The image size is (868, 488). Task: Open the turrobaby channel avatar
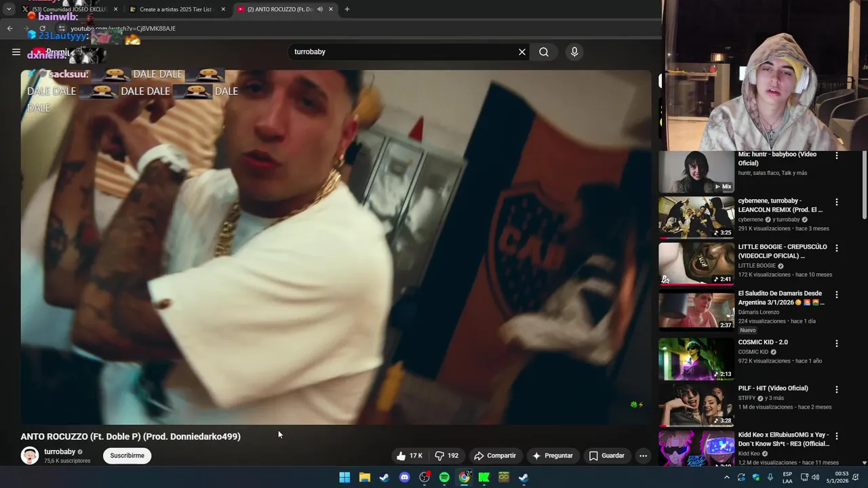(x=30, y=455)
